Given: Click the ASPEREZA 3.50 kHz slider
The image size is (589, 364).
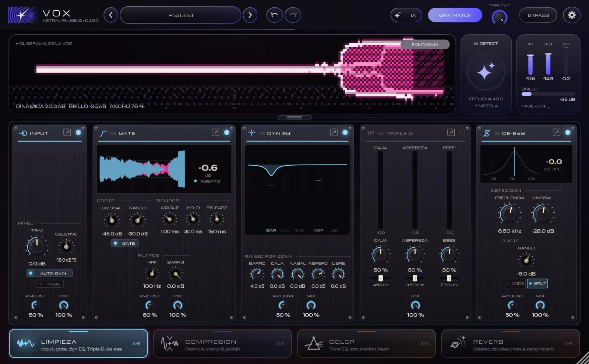Looking at the screenshot, I should [415, 278].
